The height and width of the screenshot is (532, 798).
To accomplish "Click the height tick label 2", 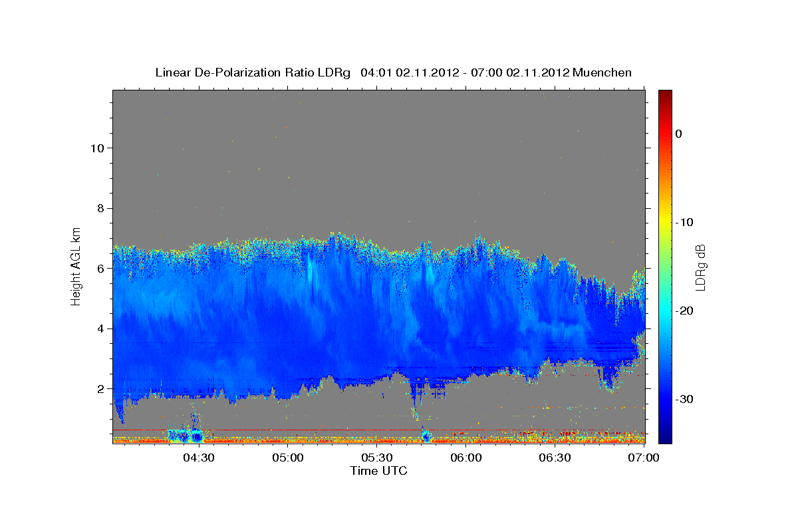I will coord(100,388).
